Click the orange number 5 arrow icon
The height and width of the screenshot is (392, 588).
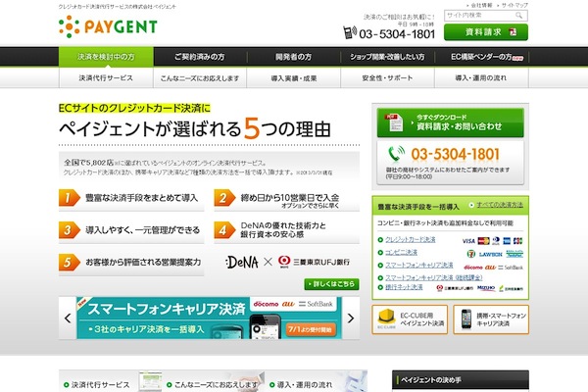pos(69,263)
